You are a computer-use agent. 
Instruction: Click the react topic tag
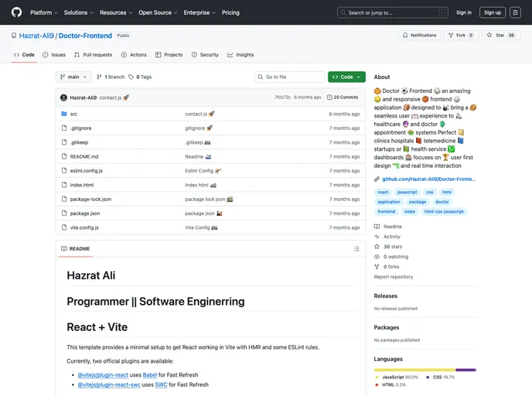coord(383,192)
